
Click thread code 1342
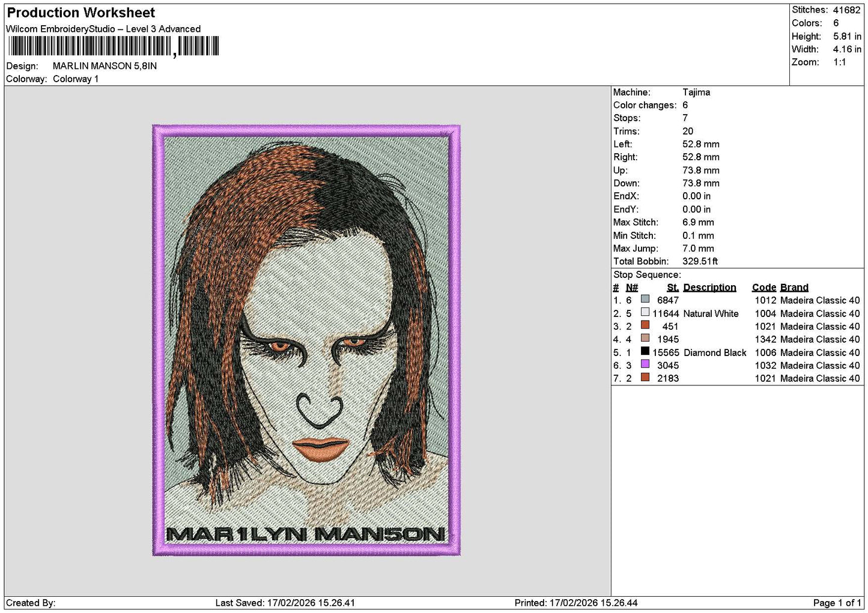765,339
